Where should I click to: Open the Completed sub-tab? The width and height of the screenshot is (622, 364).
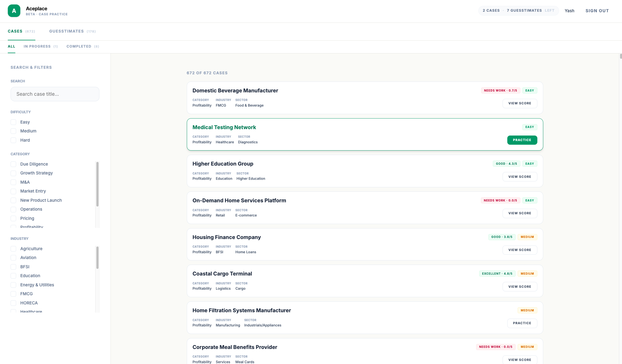[83, 46]
